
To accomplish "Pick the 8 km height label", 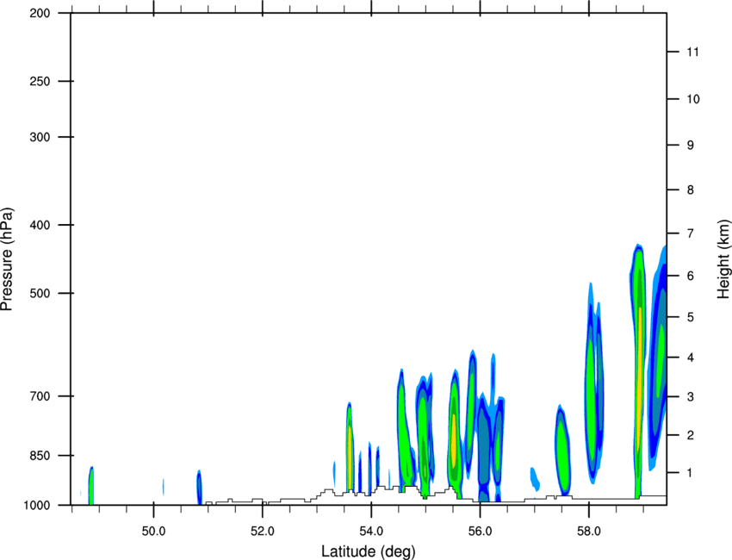I will 691,190.
